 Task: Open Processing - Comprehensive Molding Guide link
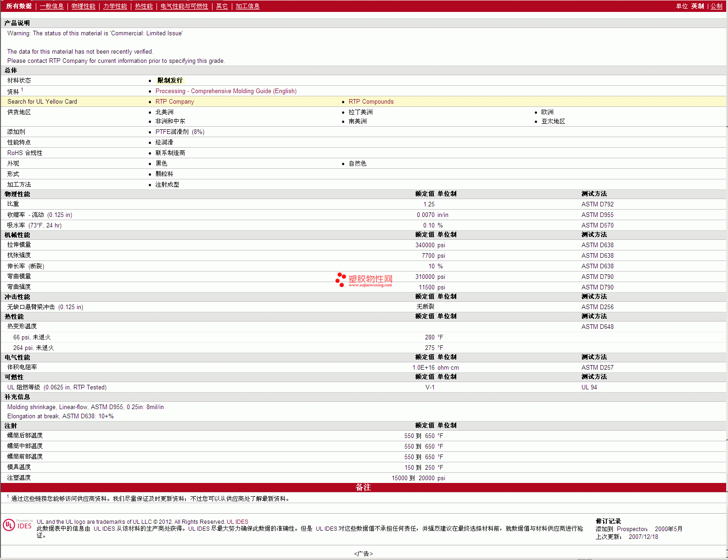point(226,91)
